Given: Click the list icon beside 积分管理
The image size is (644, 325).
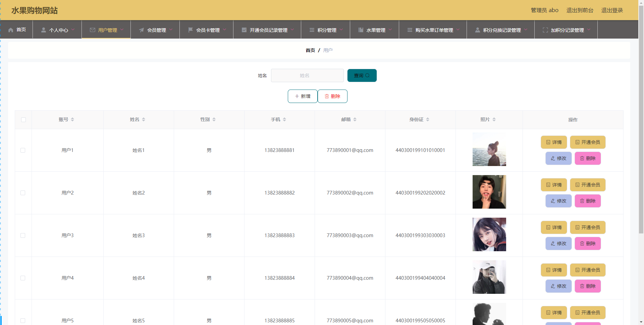Looking at the screenshot, I should (312, 30).
